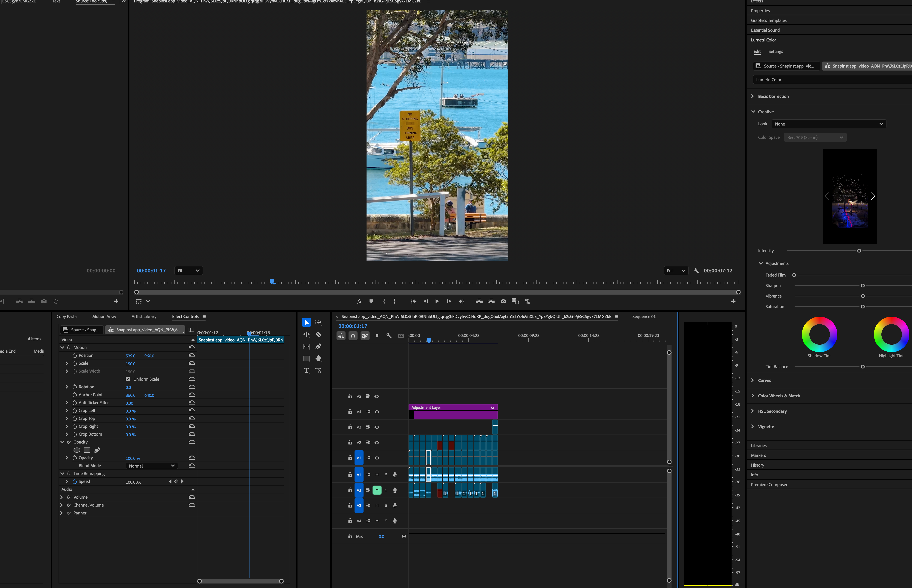This screenshot has width=912, height=588.
Task: Open the Settings tab in Lumetri Color
Action: click(x=775, y=52)
